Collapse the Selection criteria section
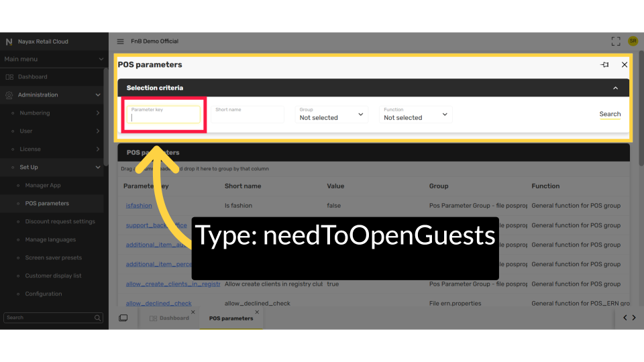 tap(616, 88)
